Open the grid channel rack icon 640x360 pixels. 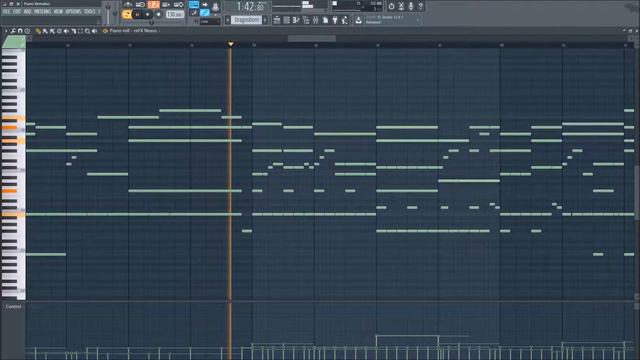(287, 20)
